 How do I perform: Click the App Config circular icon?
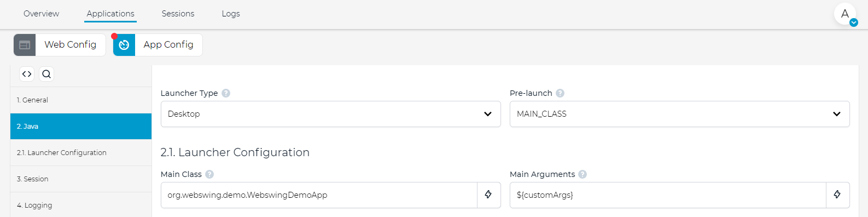(124, 45)
